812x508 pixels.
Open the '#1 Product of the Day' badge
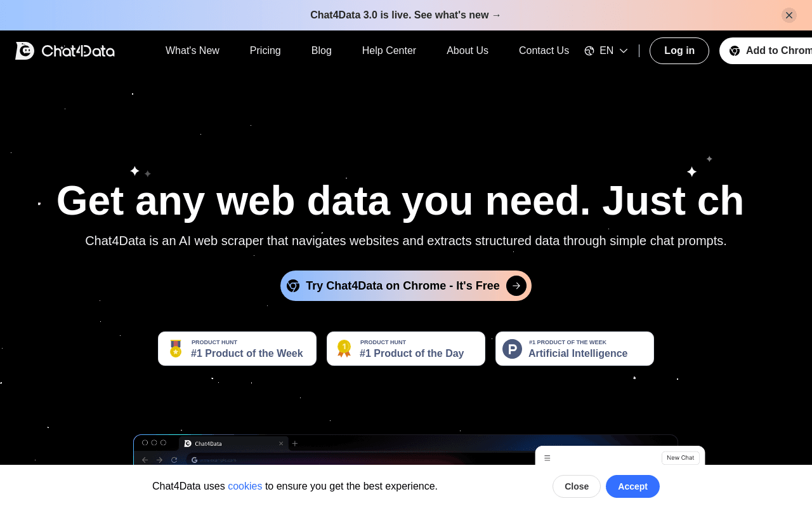coord(406,349)
